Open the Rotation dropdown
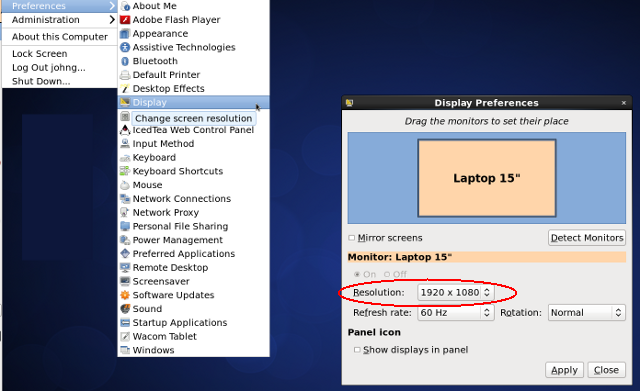The image size is (640, 391). point(587,313)
